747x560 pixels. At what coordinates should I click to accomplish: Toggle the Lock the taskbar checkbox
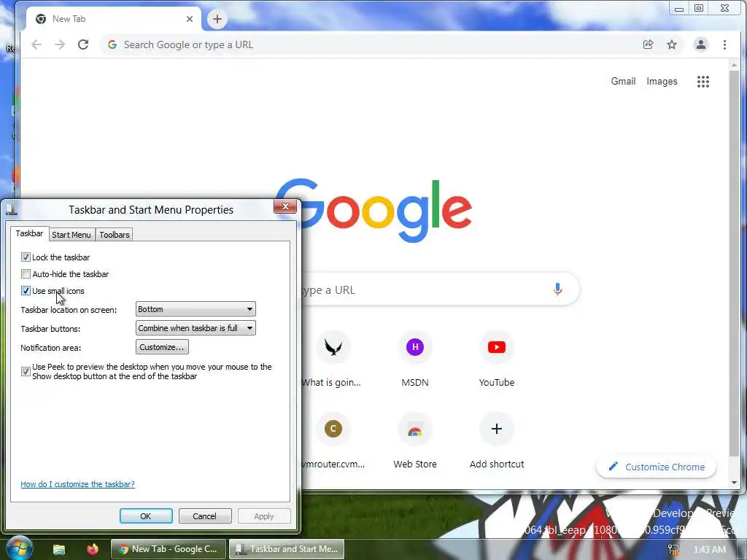point(26,257)
